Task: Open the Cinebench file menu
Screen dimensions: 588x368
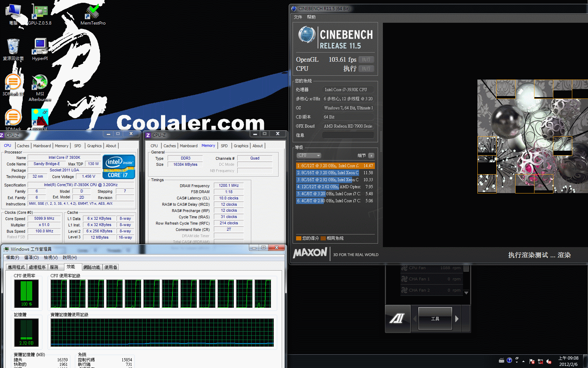Action: coord(298,17)
